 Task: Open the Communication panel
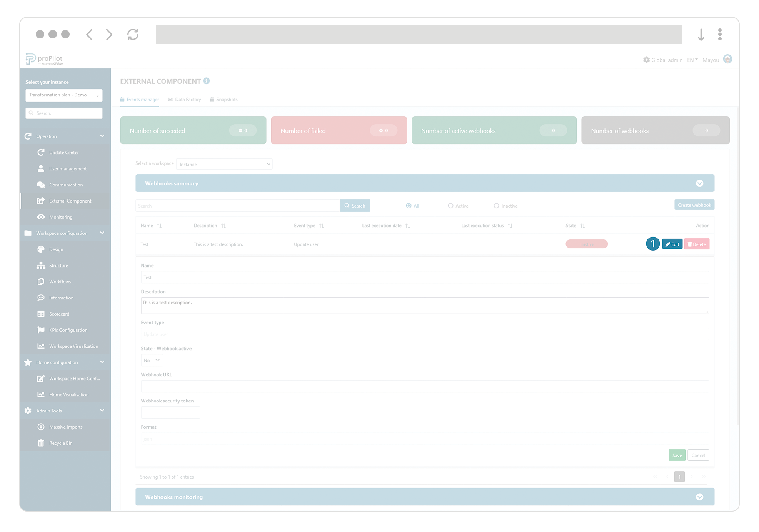[66, 185]
